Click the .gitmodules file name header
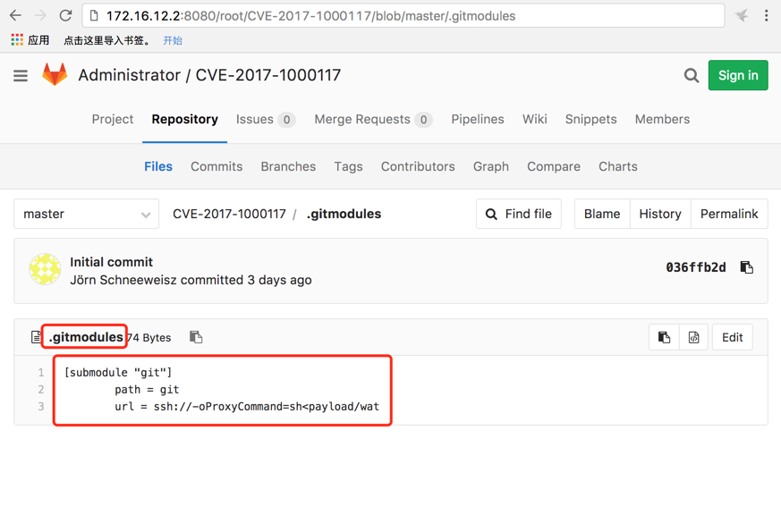The image size is (781, 532). [x=86, y=337]
